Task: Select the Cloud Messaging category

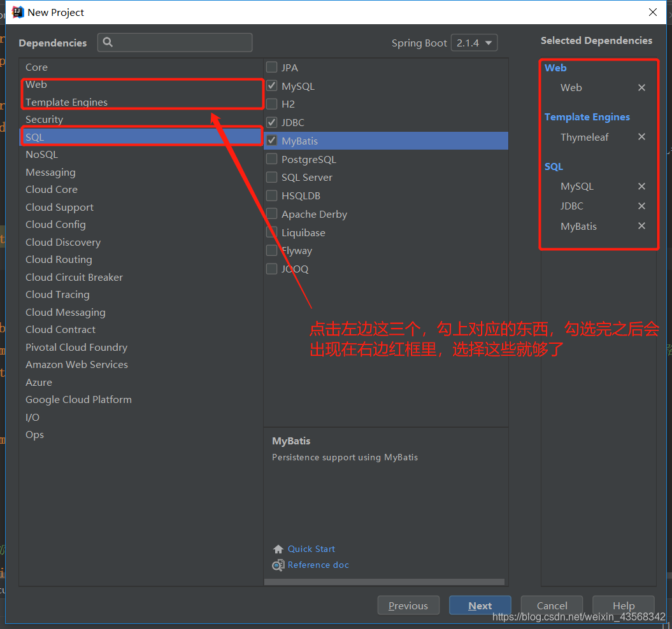Action: point(141,312)
